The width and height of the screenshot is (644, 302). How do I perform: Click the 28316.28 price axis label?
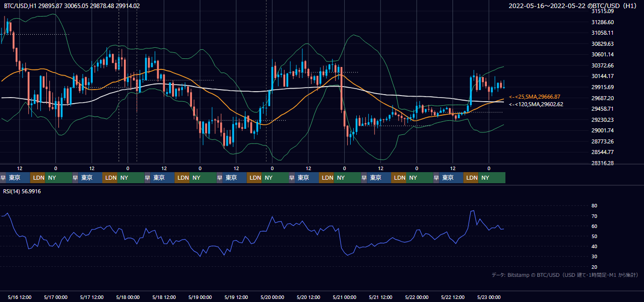[x=602, y=163]
